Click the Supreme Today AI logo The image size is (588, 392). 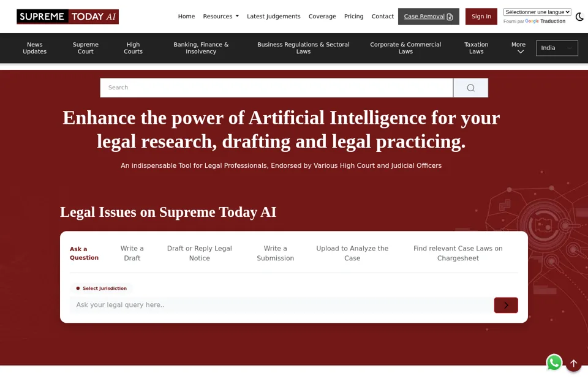[67, 17]
